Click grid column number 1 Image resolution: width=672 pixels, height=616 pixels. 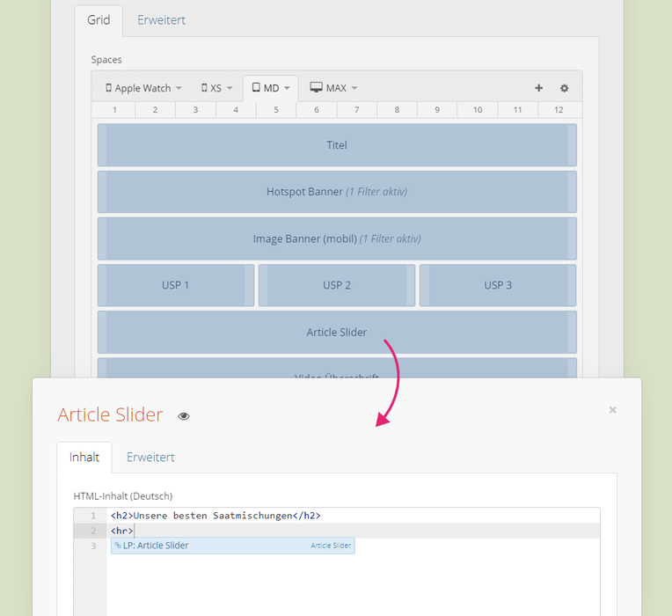(114, 110)
